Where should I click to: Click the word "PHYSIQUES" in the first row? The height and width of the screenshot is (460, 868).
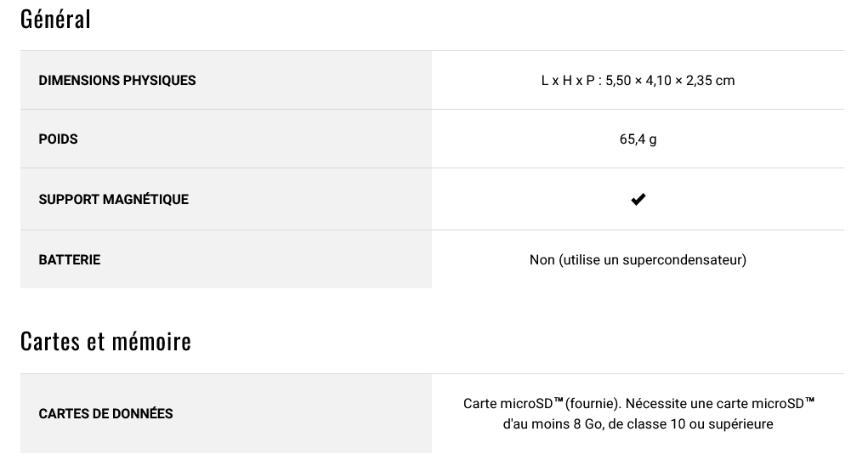160,80
